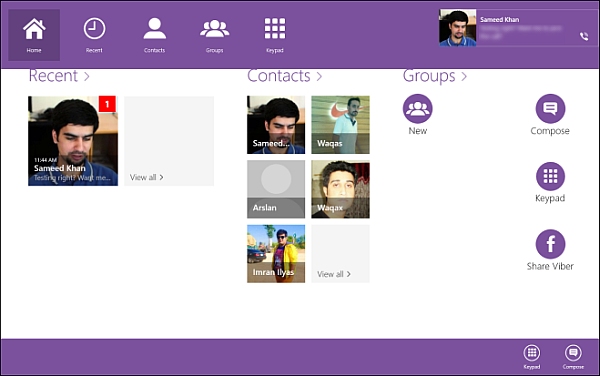The width and height of the screenshot is (600, 376).
Task: Click the call phone icon in Sameed Khan notification
Action: pos(584,36)
